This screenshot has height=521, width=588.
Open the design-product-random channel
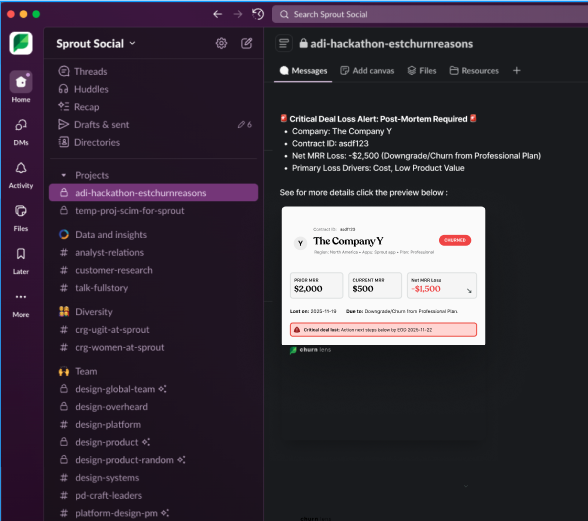pos(154,460)
